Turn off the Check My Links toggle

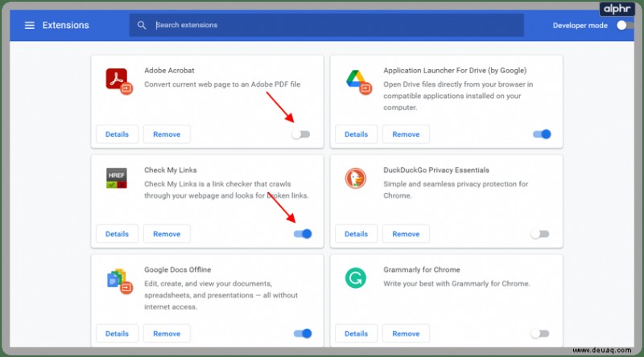[303, 234]
